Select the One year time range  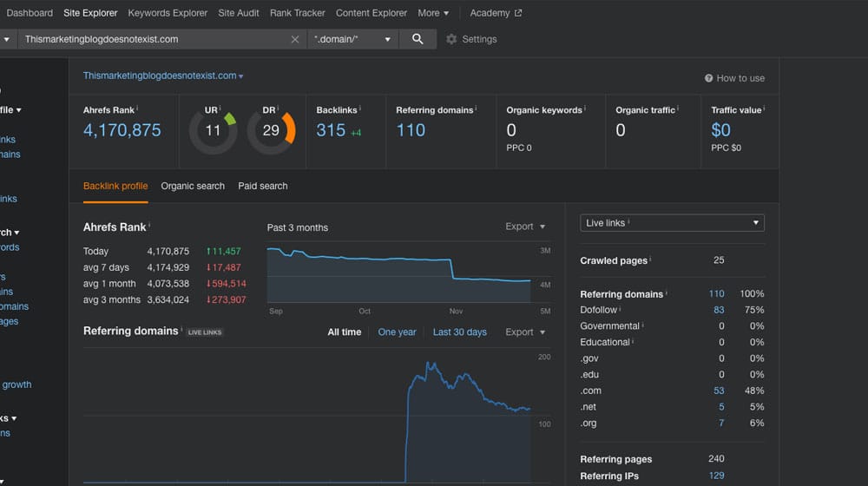coord(397,332)
